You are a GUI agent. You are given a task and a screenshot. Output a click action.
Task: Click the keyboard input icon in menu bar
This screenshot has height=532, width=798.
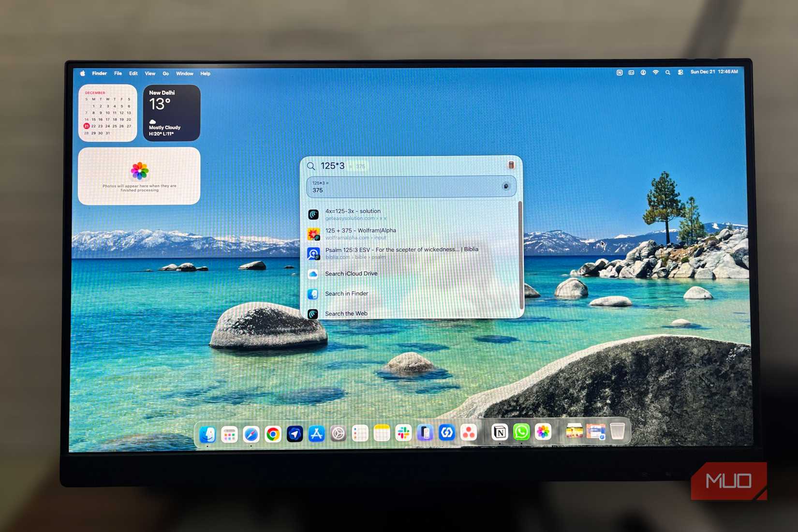(x=631, y=73)
